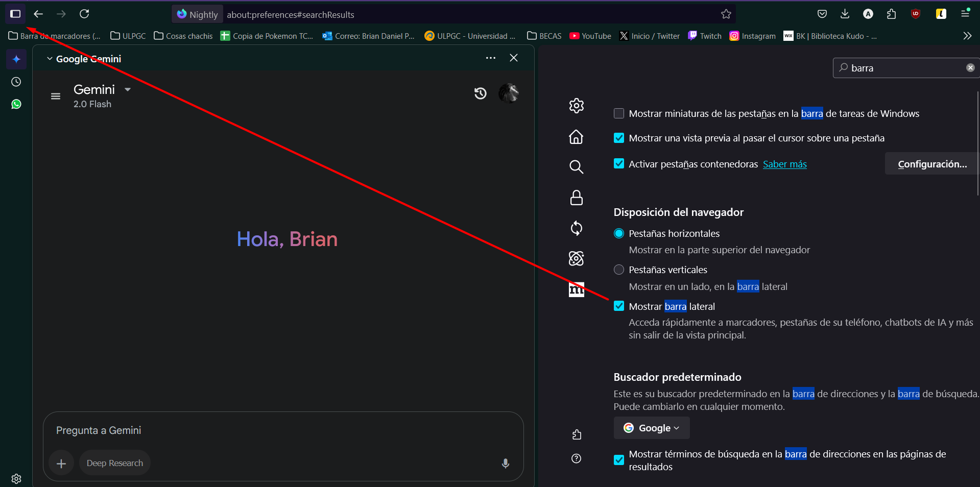Viewport: 980px width, 487px height.
Task: Go back one page
Action: tap(38, 14)
